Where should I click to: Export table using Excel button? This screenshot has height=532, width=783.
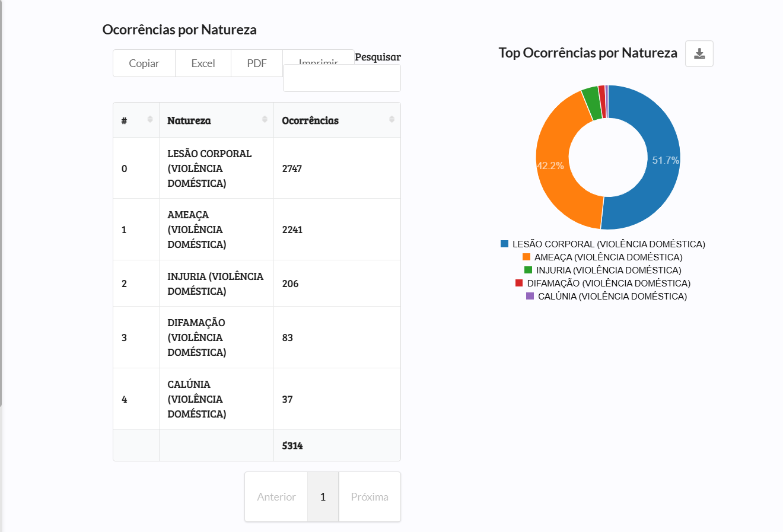tap(203, 63)
